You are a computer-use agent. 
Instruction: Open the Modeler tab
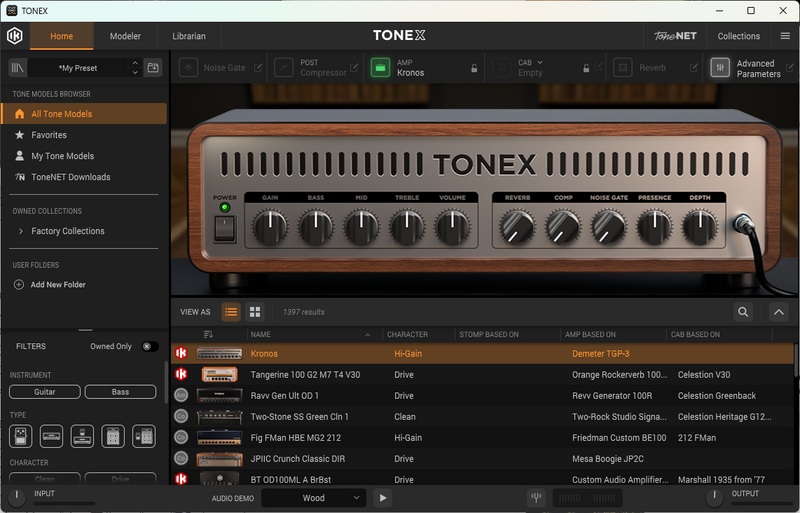(x=125, y=36)
